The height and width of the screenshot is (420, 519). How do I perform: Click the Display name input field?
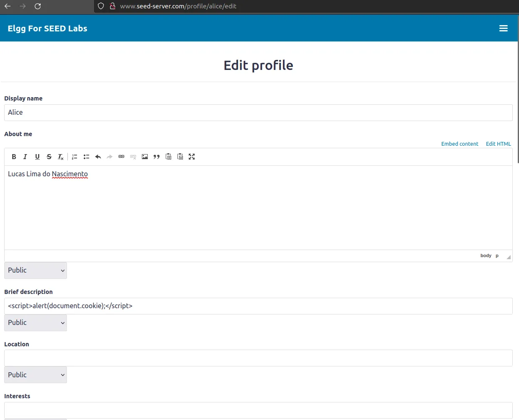click(x=258, y=113)
